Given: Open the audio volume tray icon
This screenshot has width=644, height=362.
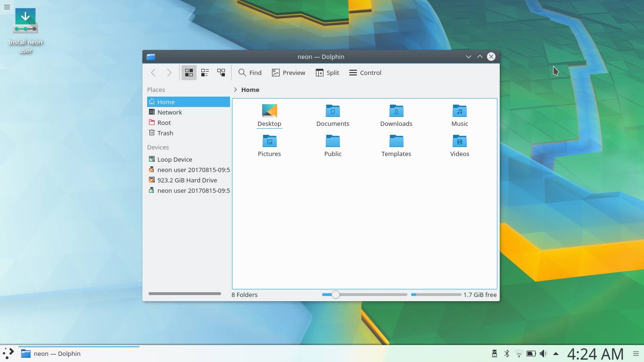Looking at the screenshot, I should click(x=543, y=354).
